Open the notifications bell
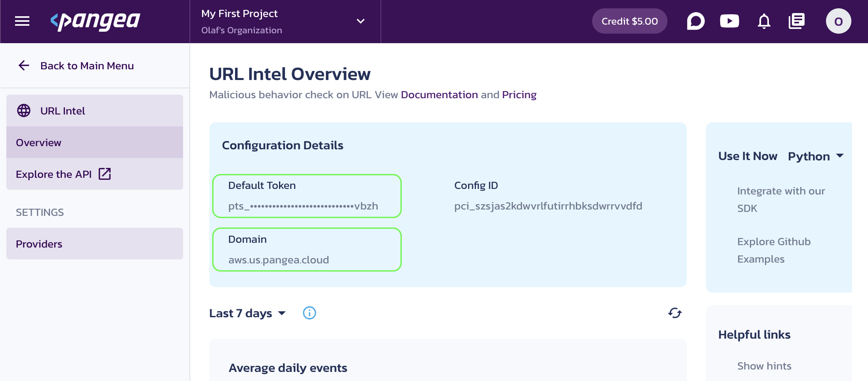Image resolution: width=868 pixels, height=381 pixels. click(764, 21)
